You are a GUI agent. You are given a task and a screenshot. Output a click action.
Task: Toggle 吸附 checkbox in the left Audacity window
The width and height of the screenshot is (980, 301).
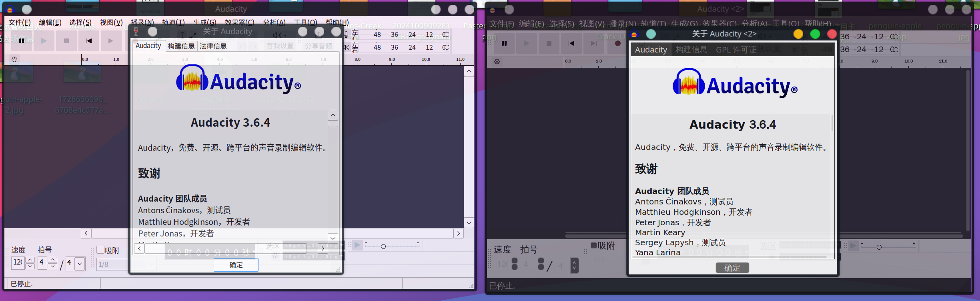click(x=100, y=250)
